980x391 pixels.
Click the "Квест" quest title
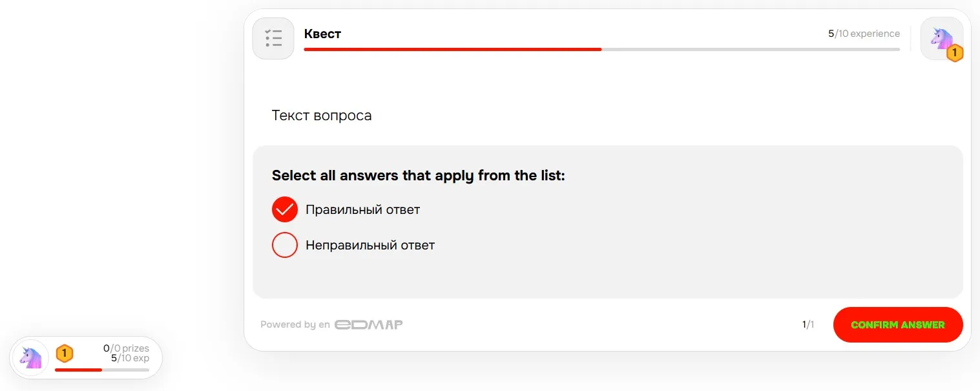pyautogui.click(x=322, y=34)
